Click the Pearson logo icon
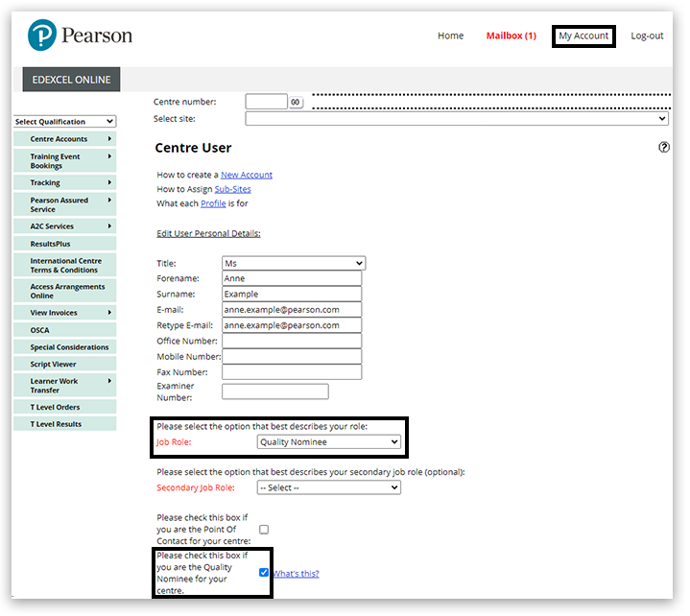Screen dimensions: 690x616 (x=42, y=36)
